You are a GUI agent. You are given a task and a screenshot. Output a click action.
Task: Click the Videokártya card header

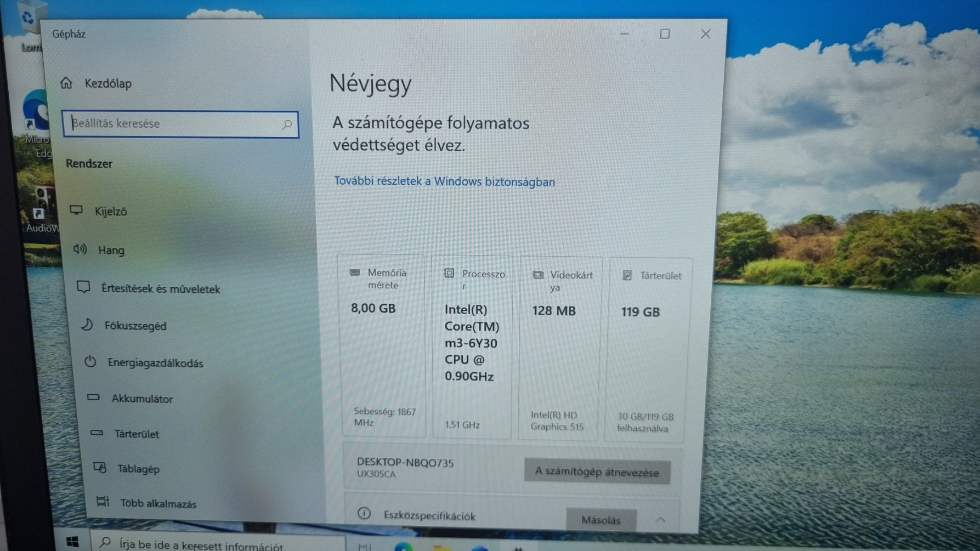point(563,281)
